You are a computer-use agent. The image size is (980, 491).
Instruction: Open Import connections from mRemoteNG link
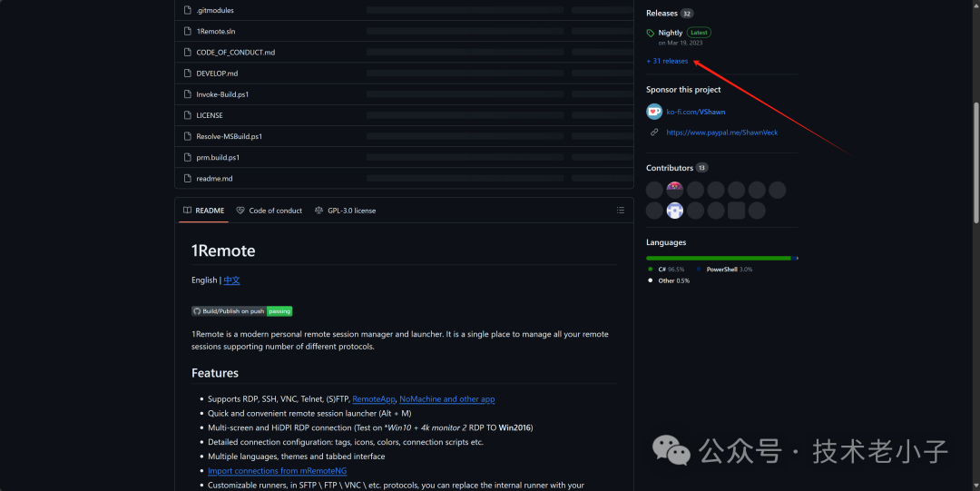click(x=277, y=471)
